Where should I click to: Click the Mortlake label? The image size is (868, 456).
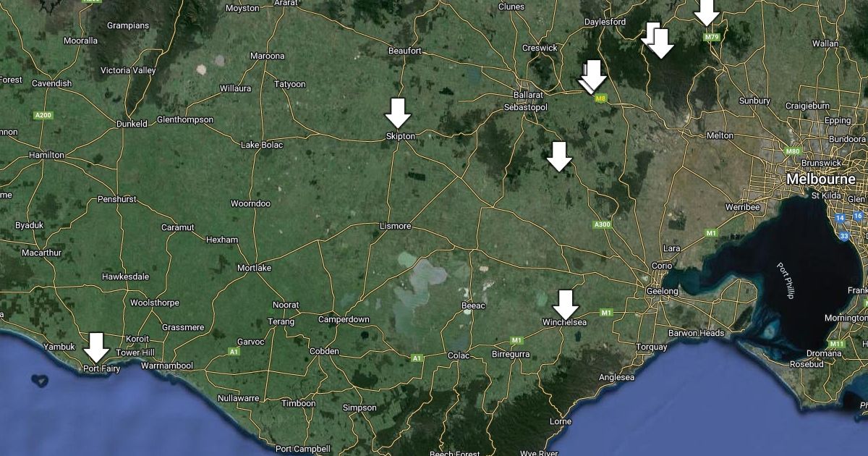coord(254,269)
